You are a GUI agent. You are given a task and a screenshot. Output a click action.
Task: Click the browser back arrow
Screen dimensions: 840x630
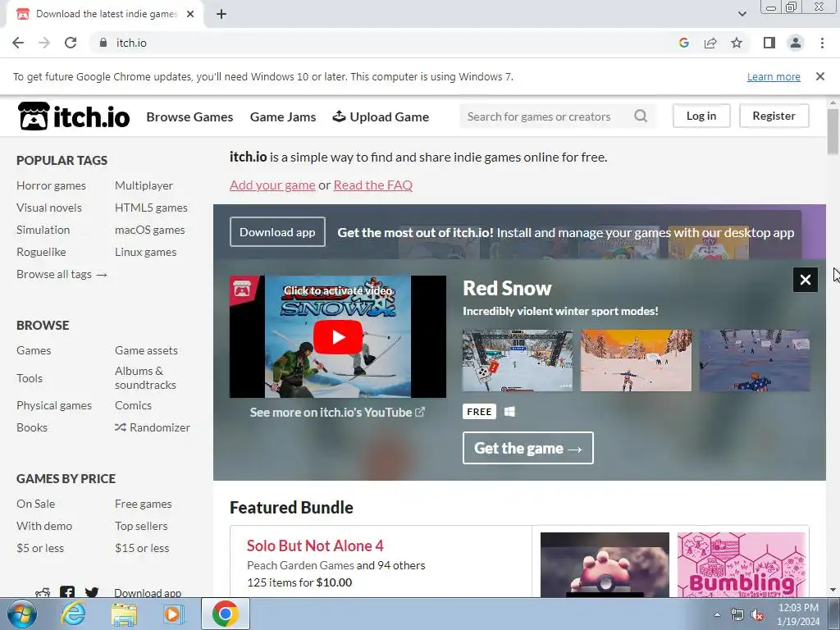coord(18,43)
